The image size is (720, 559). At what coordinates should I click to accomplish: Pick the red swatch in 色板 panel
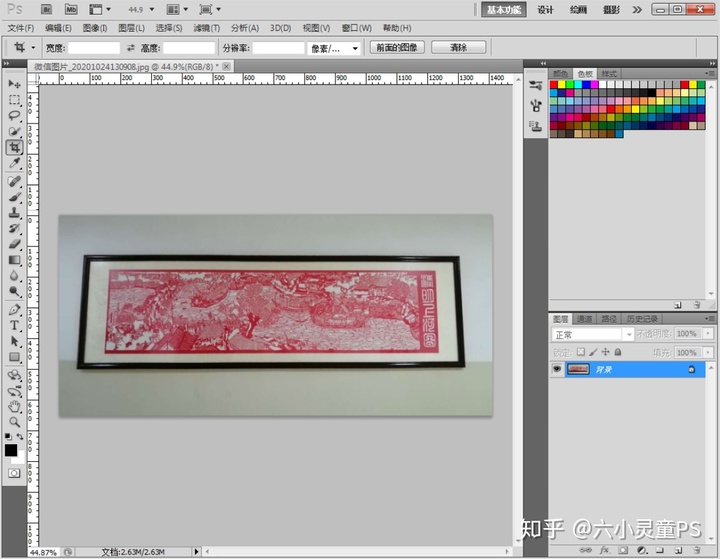coord(553,85)
